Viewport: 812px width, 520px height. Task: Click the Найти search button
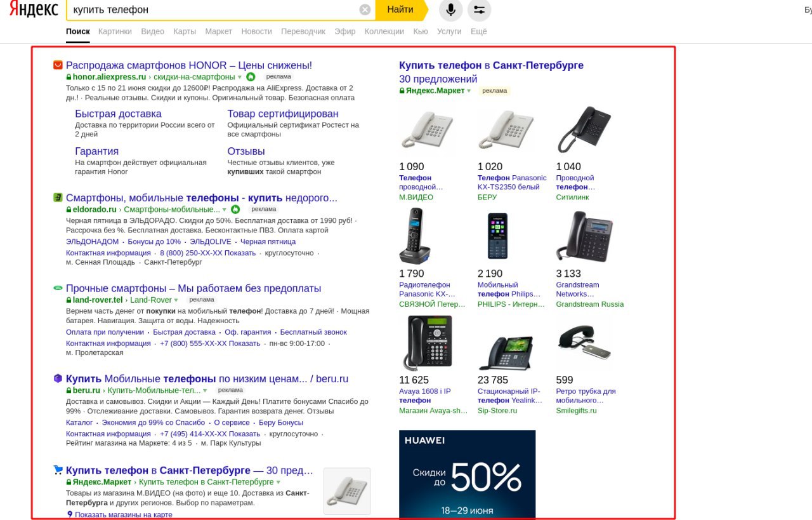pyautogui.click(x=401, y=10)
